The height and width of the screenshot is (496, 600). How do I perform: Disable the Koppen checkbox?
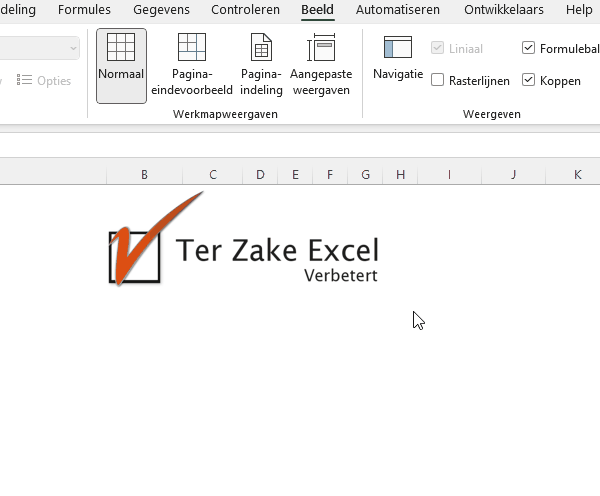(529, 80)
